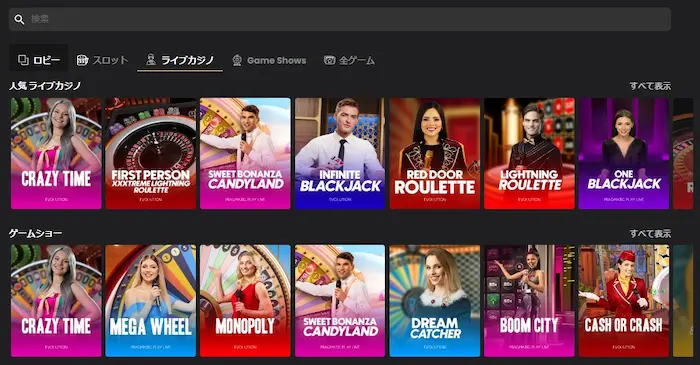Open Dream Catcher tile
This screenshot has height=365, width=700.
point(435,301)
